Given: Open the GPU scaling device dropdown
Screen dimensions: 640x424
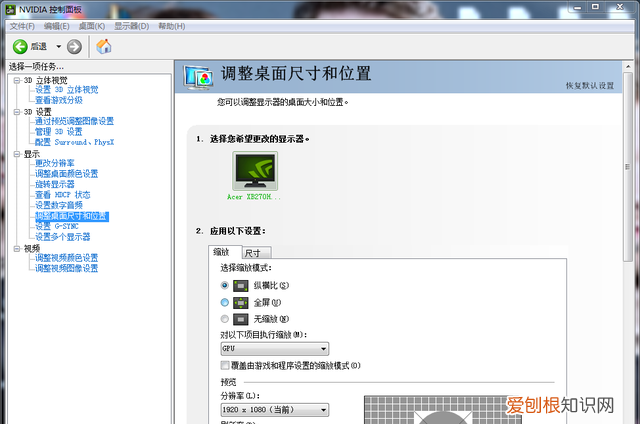Looking at the screenshot, I should (x=275, y=349).
